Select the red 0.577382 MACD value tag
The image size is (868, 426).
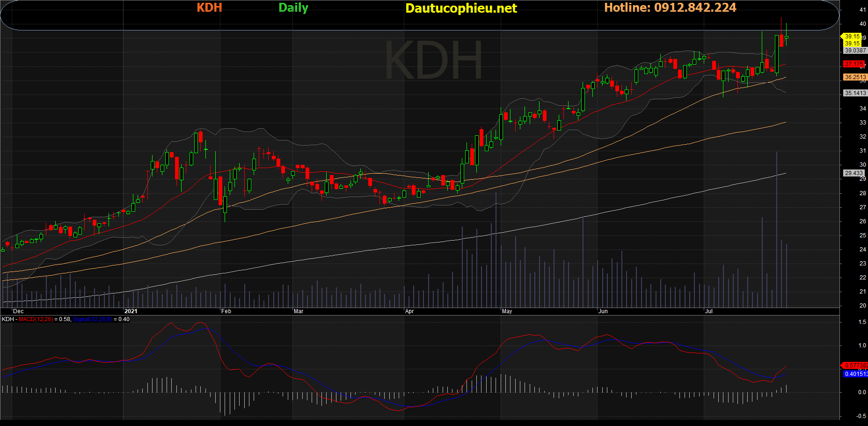(856, 366)
